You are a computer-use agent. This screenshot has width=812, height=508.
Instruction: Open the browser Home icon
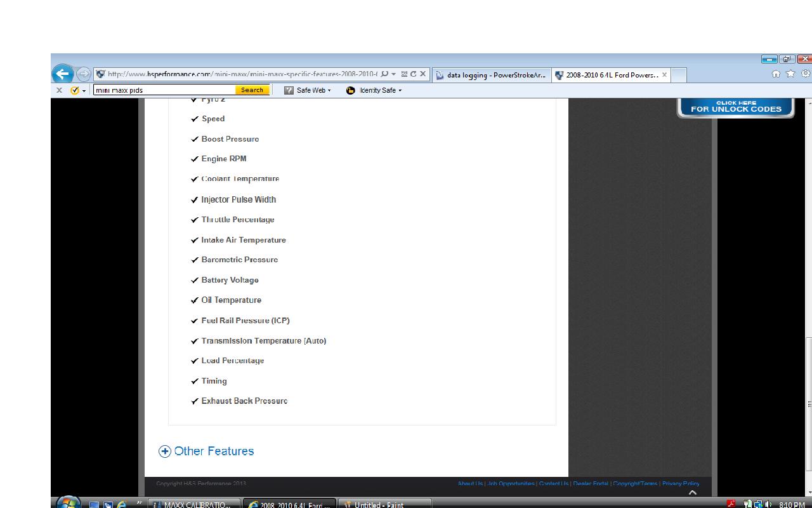tap(776, 74)
